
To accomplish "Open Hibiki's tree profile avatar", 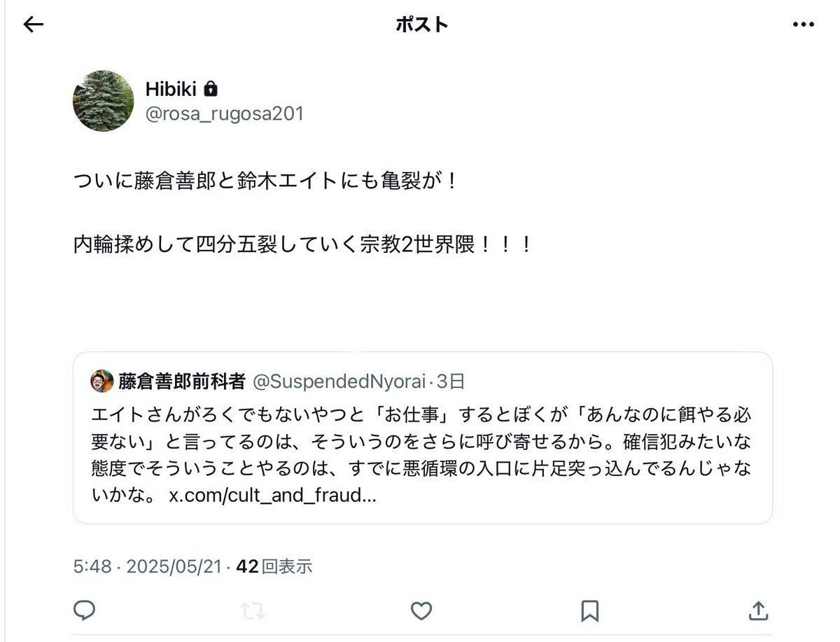I will click(x=103, y=101).
